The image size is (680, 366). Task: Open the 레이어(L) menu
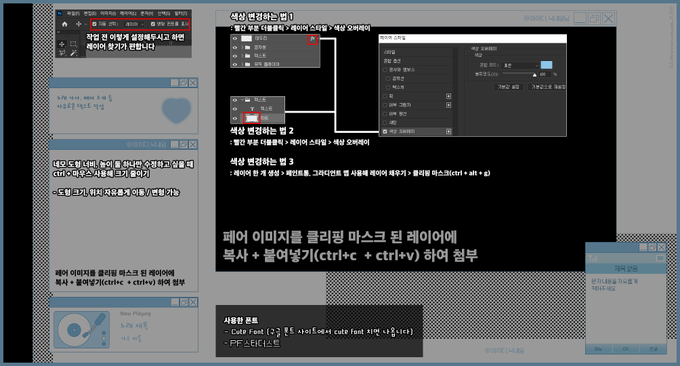128,13
